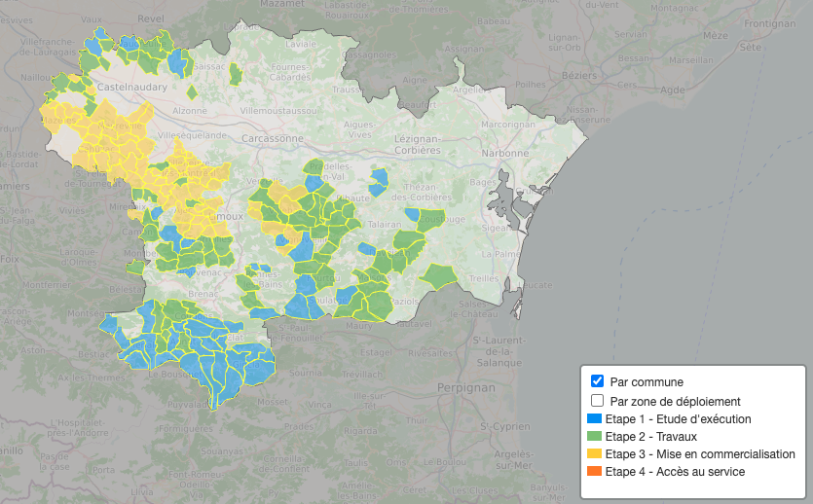Click the blue Etape 1 legend swatch
The height and width of the screenshot is (504, 813).
point(594,419)
